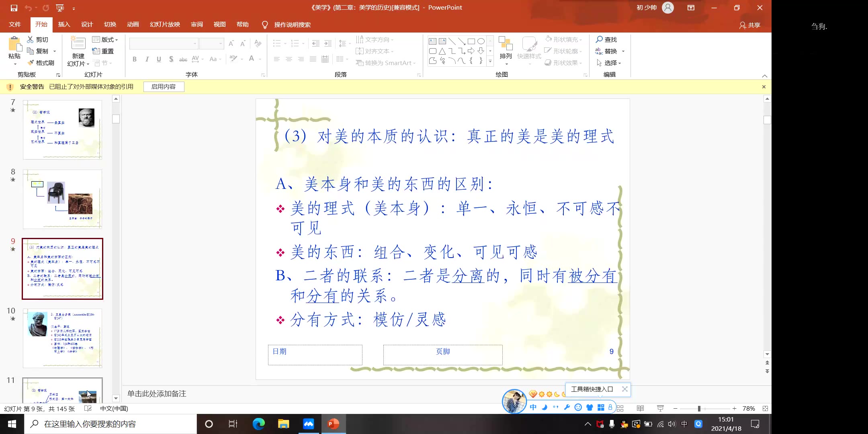
Task: Open the 开始 ribbon tab
Action: [41, 25]
